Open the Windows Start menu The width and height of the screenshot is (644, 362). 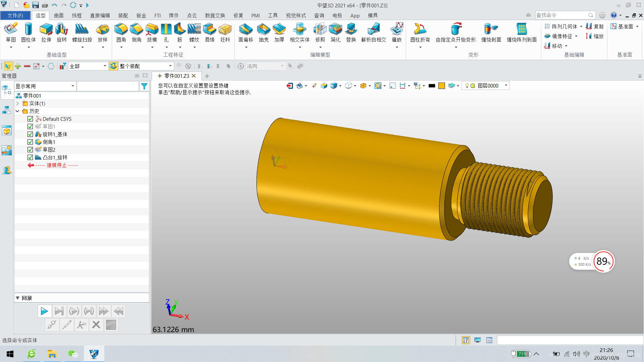coord(10,354)
